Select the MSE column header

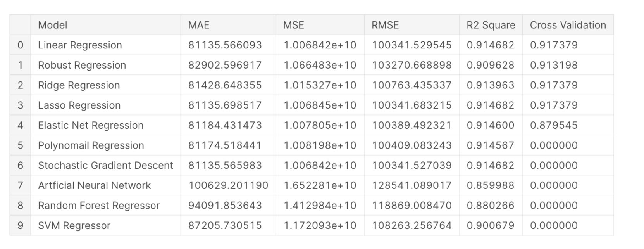[294, 25]
